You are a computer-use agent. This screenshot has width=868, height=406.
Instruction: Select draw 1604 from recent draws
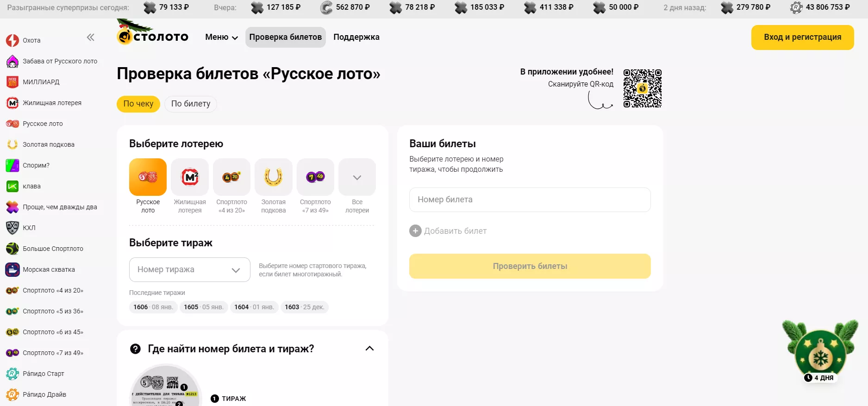pyautogui.click(x=254, y=307)
